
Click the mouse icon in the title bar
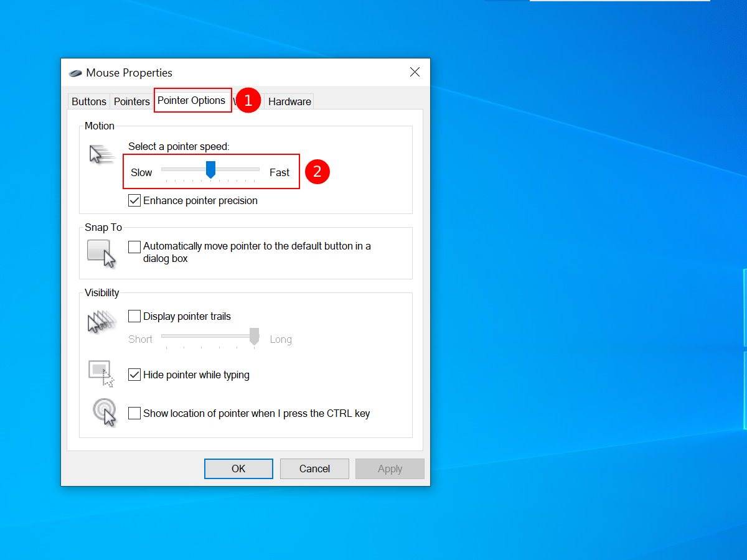75,73
